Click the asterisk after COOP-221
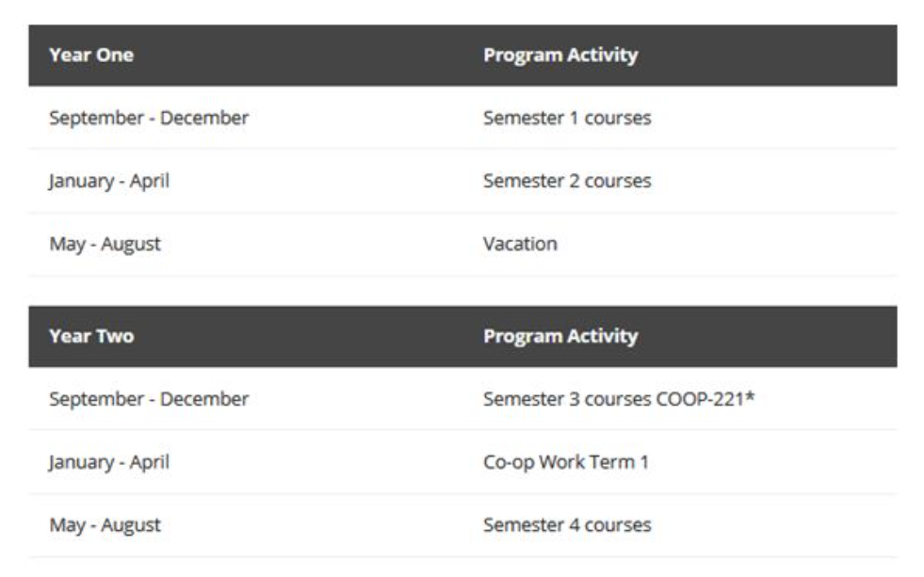 (752, 398)
